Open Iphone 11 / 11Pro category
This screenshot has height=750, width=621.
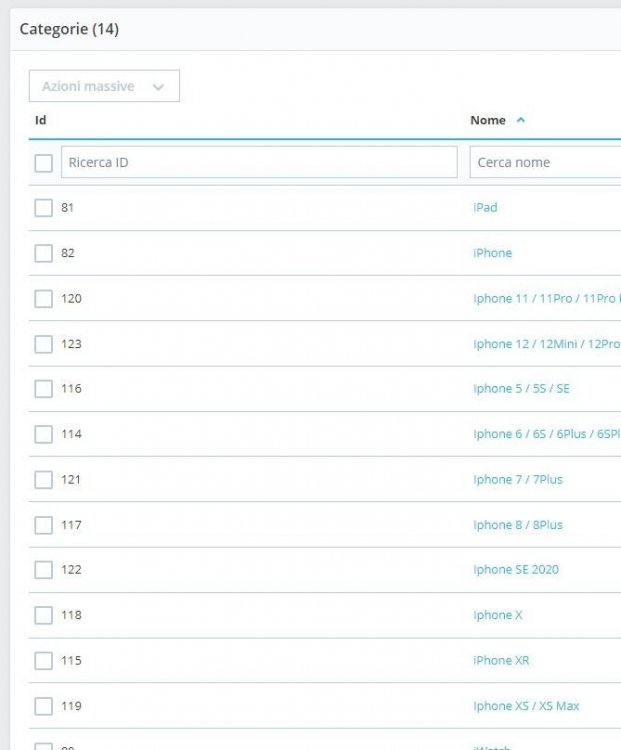pyautogui.click(x=546, y=298)
